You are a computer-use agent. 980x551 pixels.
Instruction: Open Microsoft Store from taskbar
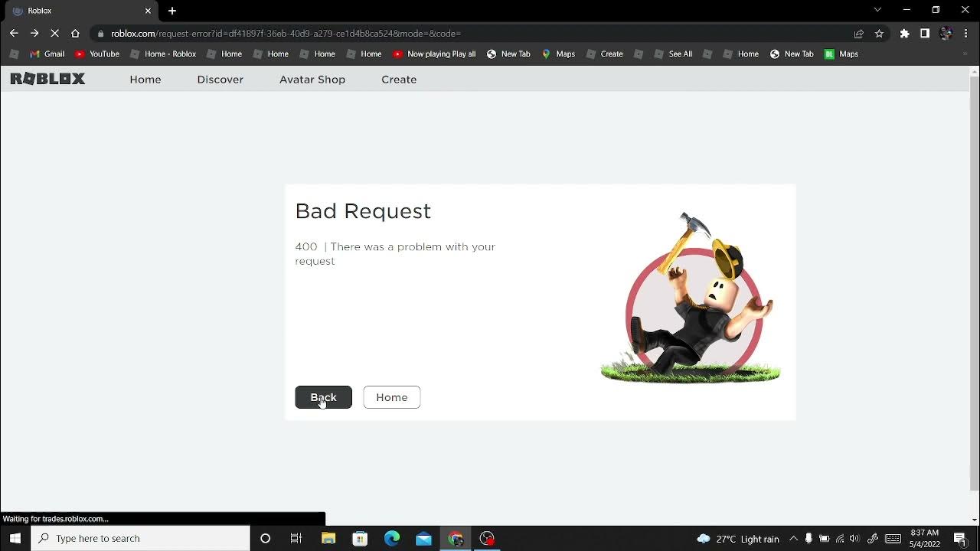[x=360, y=538]
